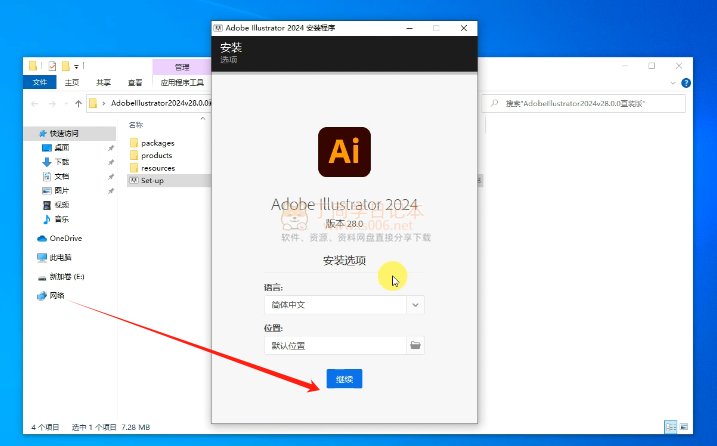Click the folder browse icon for install location
Image resolution: width=717 pixels, height=446 pixels.
pyautogui.click(x=415, y=345)
